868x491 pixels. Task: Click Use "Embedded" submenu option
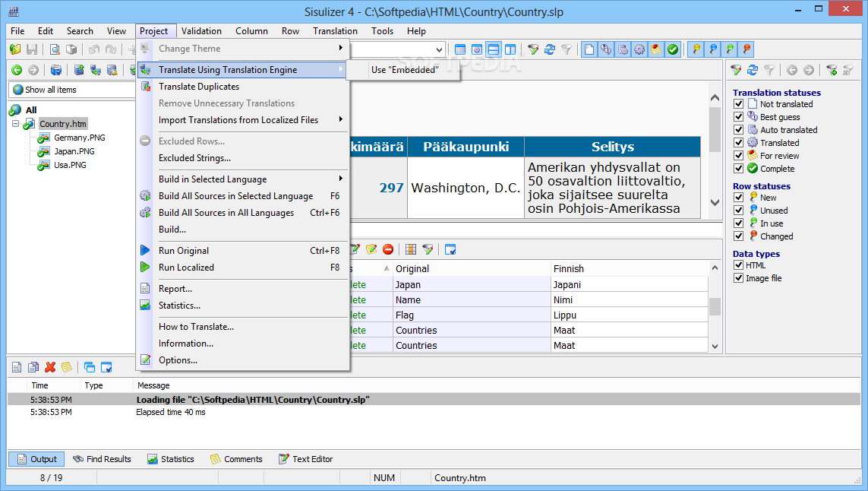pos(404,70)
